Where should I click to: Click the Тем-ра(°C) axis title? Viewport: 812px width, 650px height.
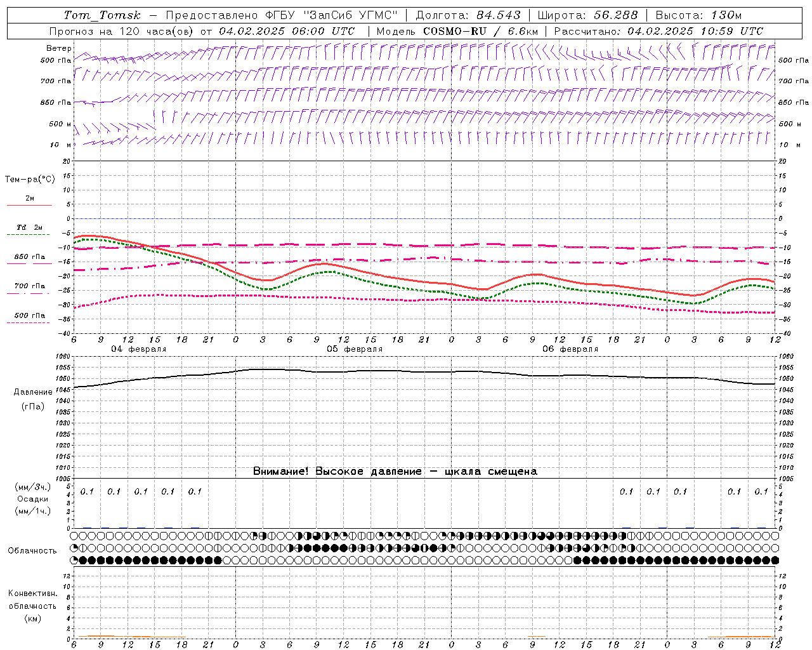point(30,180)
